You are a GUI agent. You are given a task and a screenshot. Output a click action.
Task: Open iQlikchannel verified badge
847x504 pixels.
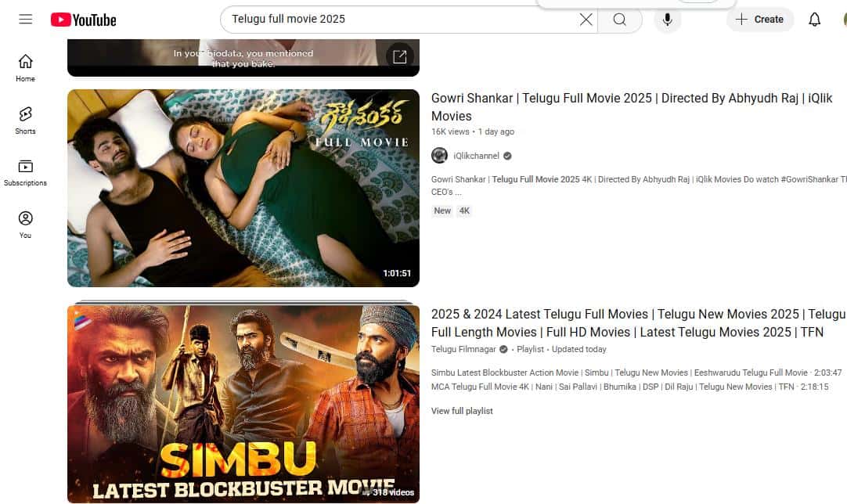506,155
